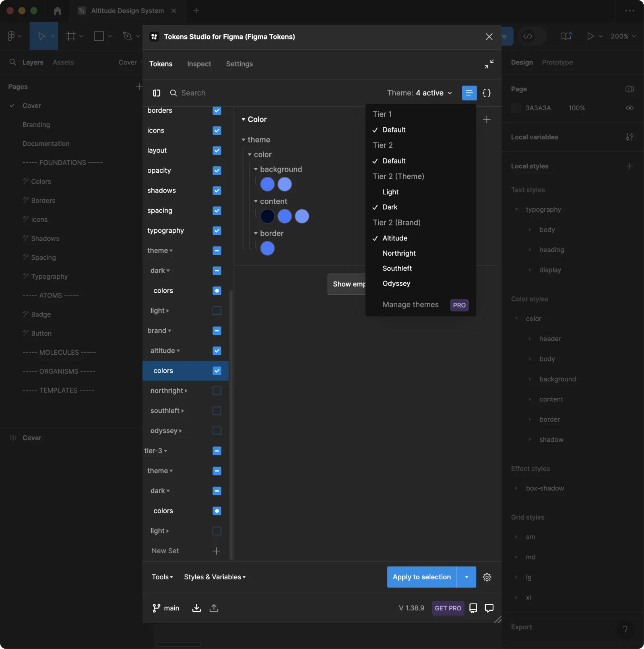644x649 pixels.
Task: Open plugin settings gear icon
Action: [x=487, y=577]
